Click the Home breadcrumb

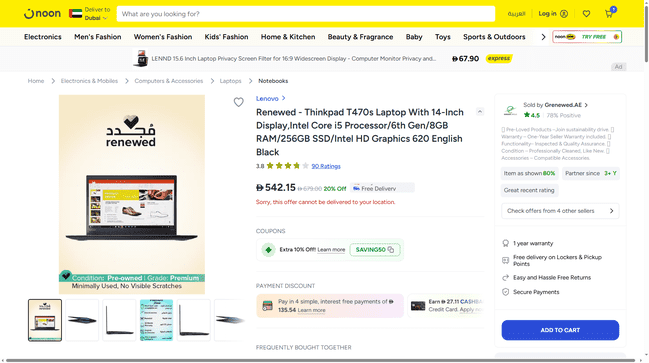coord(36,81)
